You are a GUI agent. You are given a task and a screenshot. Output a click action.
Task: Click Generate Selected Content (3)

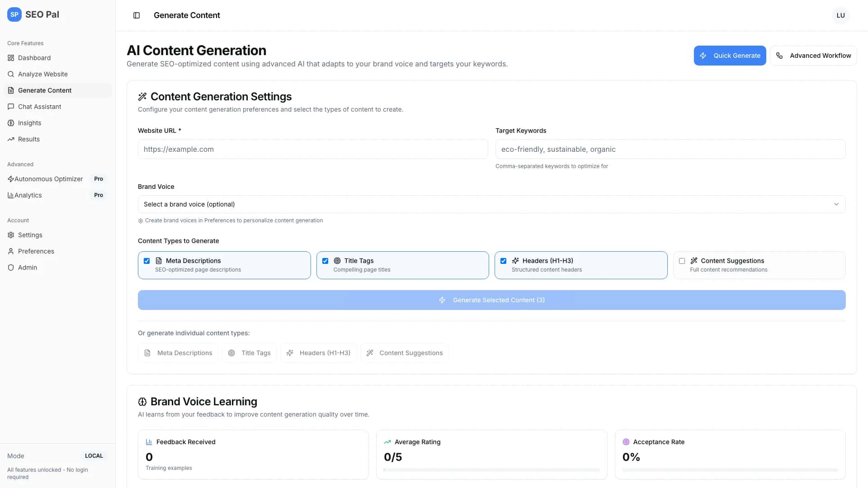tap(491, 300)
